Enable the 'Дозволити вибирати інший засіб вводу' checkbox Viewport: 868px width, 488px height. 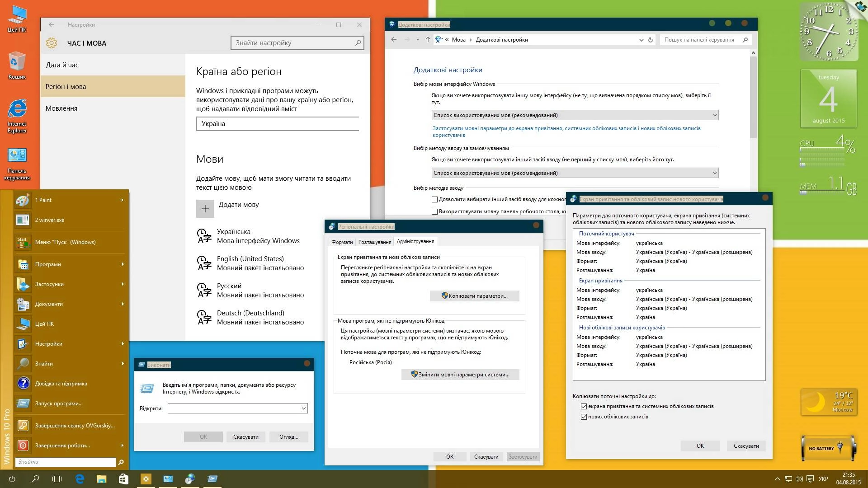(434, 199)
